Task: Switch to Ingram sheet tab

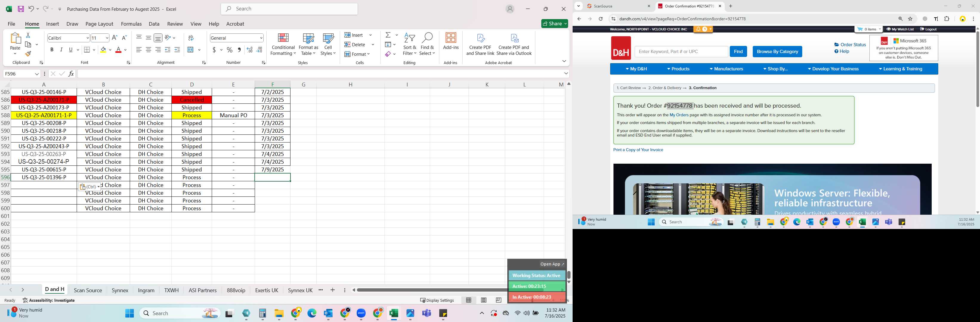Action: click(146, 290)
